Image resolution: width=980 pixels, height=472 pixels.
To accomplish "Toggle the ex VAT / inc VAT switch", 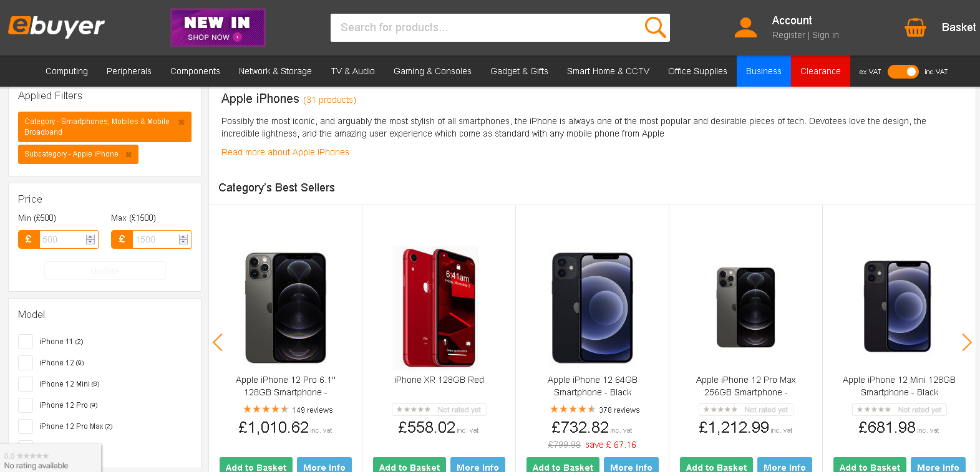I will (903, 72).
